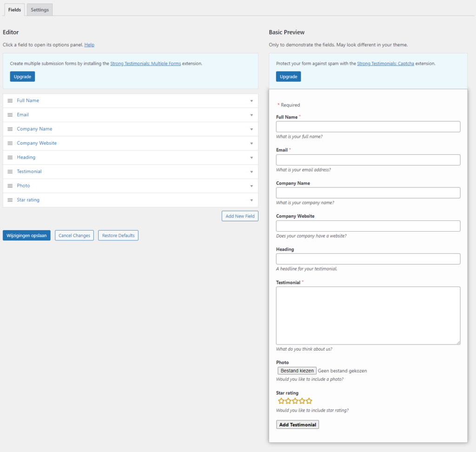476x452 pixels.
Task: Expand the Star rating field options arrow
Action: tap(251, 200)
